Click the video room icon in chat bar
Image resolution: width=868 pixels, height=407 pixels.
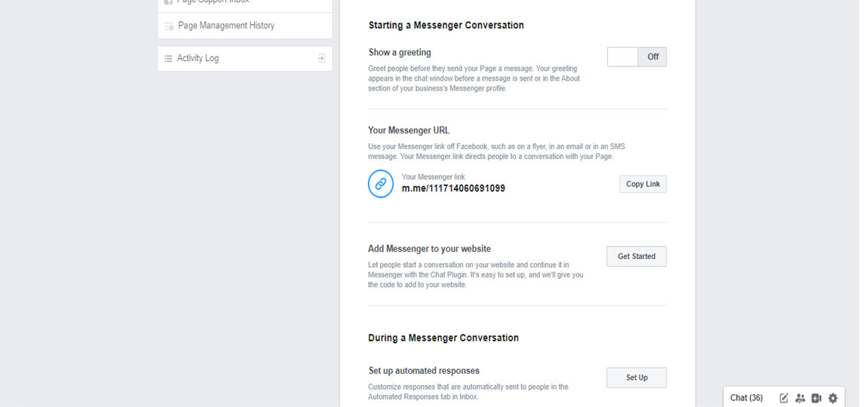(x=816, y=398)
